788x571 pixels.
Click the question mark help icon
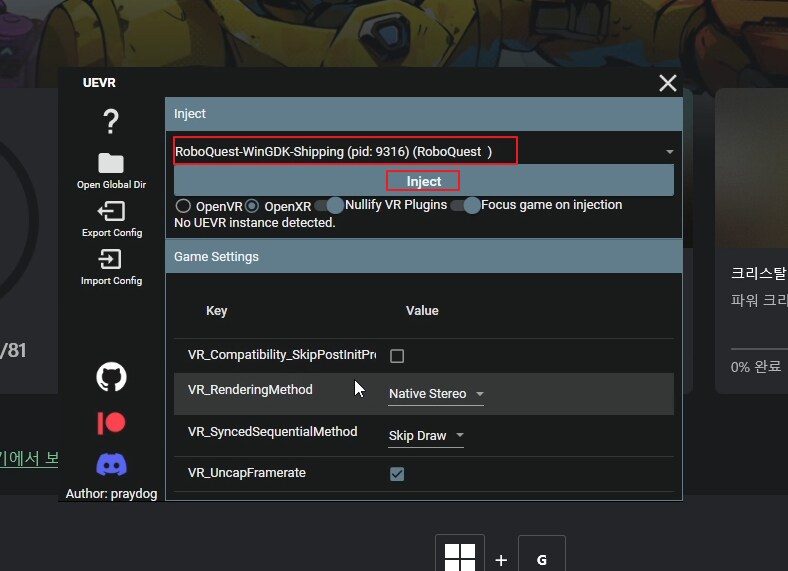click(111, 122)
